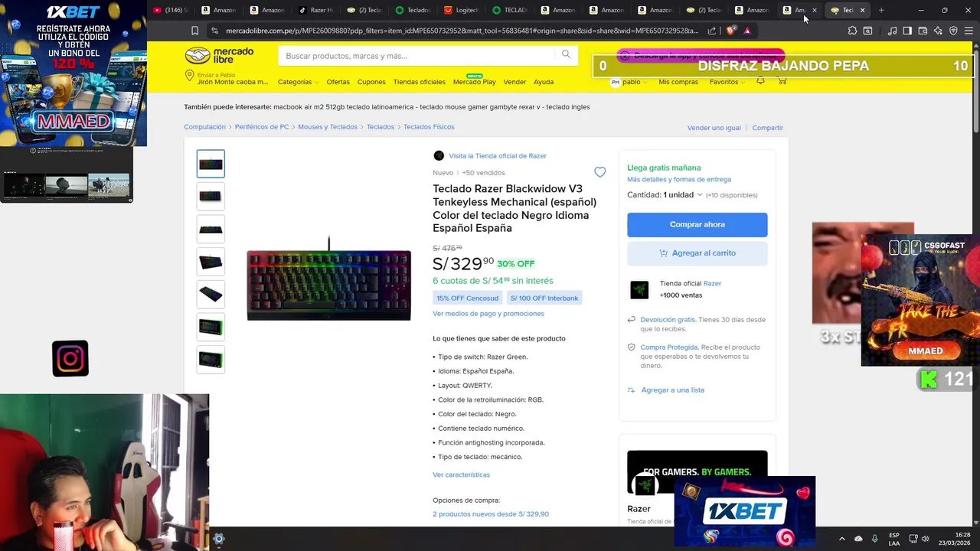Open the notifications bell icon
The width and height of the screenshot is (980, 551).
tap(760, 81)
